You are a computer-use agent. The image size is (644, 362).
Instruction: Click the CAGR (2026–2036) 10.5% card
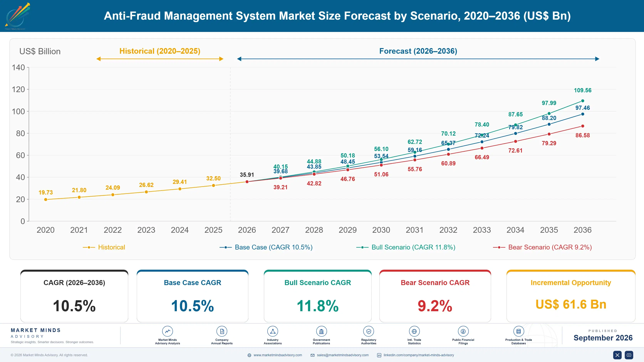[x=74, y=296]
